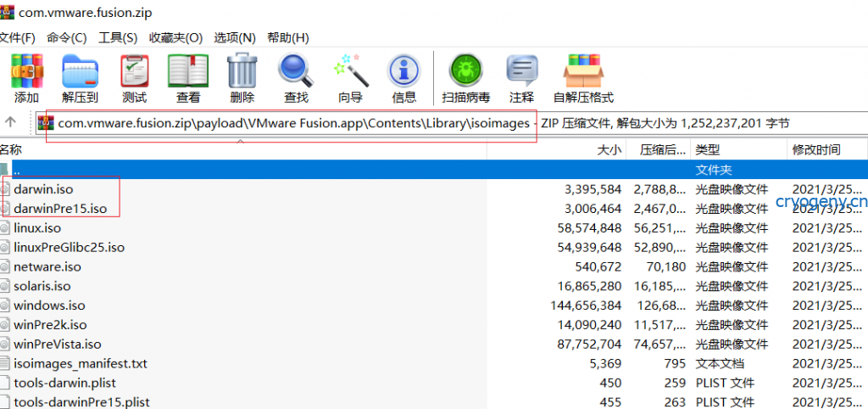Select the darwin.iso file name
The width and height of the screenshot is (868, 409).
point(43,189)
